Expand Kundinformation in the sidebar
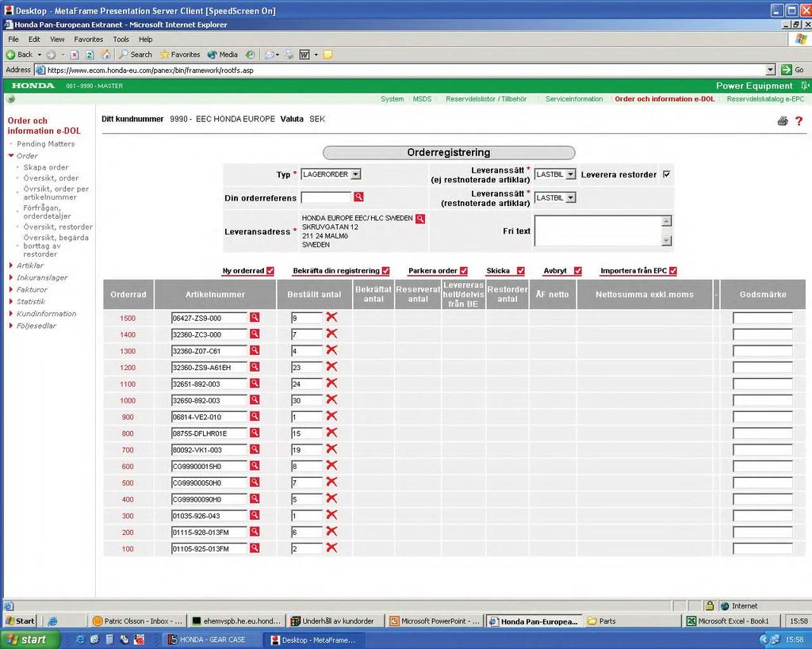Viewport: 812px width, 649px height. [11, 314]
